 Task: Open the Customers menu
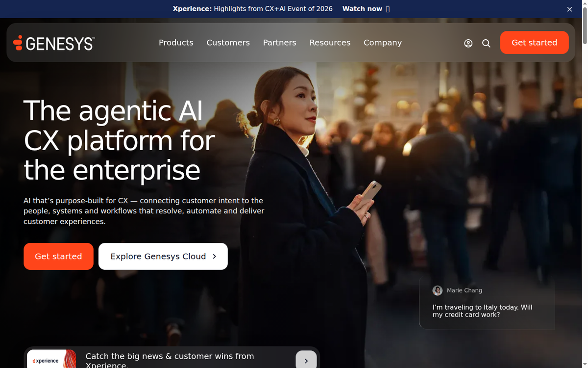(x=228, y=43)
